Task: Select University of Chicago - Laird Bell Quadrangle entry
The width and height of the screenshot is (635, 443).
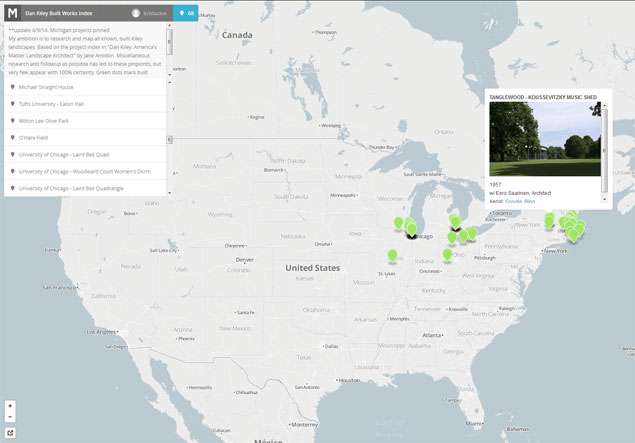Action: [85, 188]
